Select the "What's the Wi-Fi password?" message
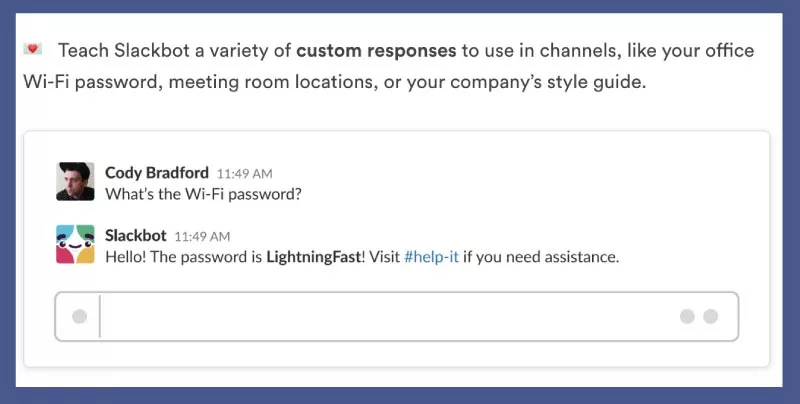The image size is (800, 404). (203, 194)
